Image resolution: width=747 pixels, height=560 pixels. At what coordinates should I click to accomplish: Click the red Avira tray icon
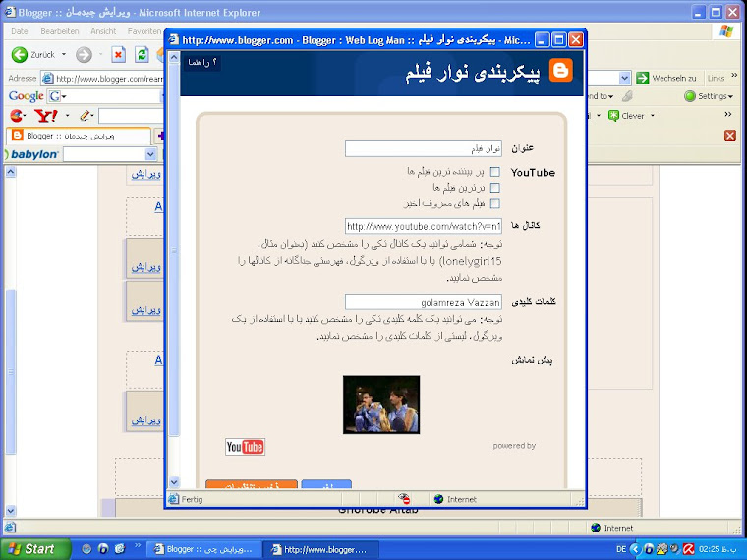tap(688, 549)
